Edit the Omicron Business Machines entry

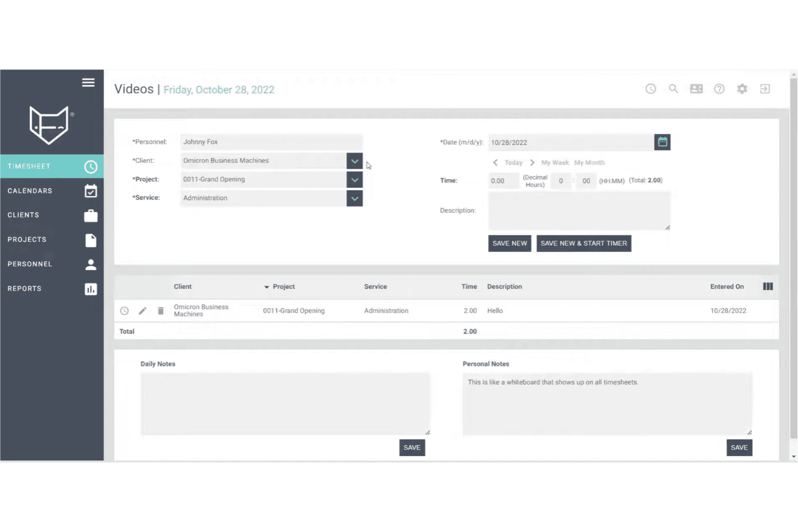(x=142, y=311)
